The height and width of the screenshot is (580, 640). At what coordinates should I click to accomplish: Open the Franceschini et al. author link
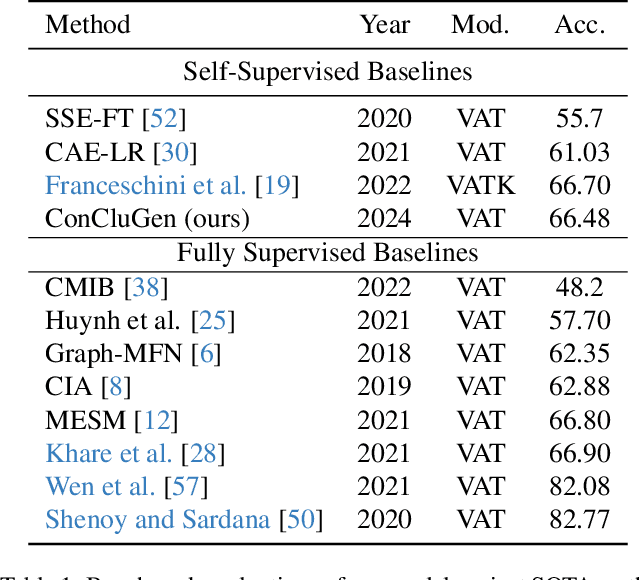pyautogui.click(x=146, y=185)
